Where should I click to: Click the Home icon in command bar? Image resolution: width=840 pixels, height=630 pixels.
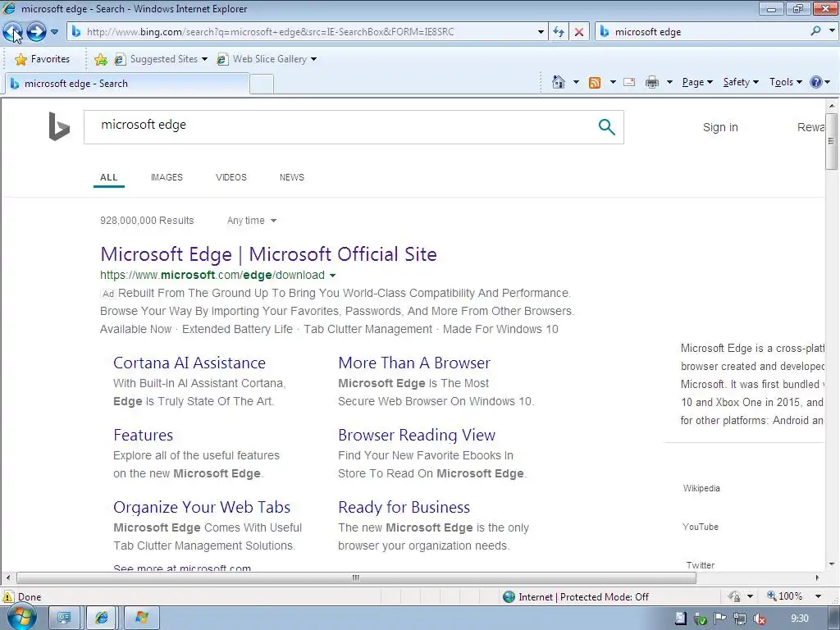(558, 82)
